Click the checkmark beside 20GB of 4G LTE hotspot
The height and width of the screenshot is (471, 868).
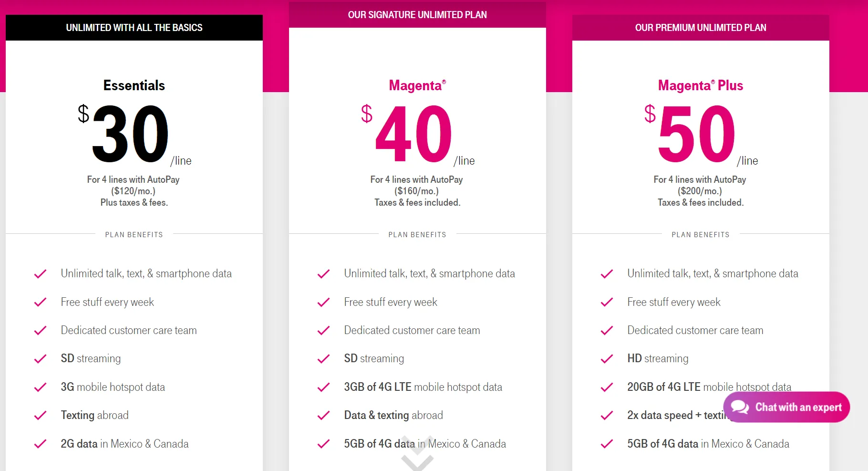607,387
